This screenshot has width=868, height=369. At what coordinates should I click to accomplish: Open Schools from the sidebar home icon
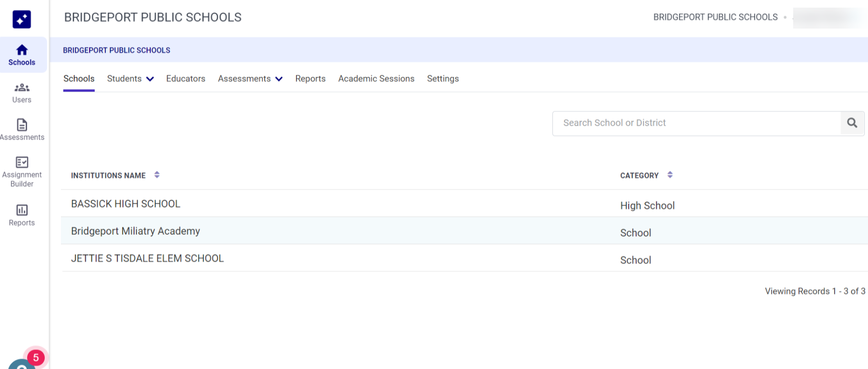click(x=22, y=55)
